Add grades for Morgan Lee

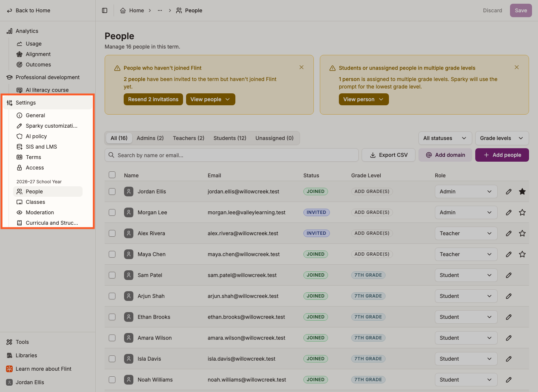click(x=372, y=212)
